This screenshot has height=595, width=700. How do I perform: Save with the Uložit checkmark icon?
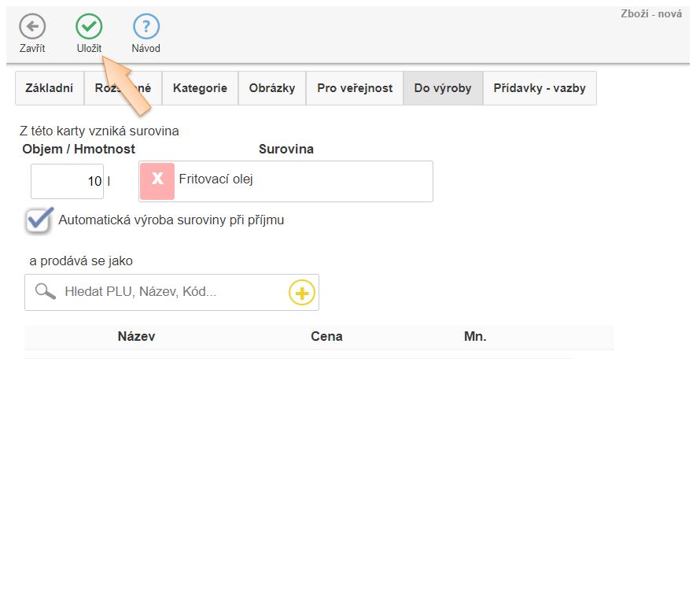pyautogui.click(x=89, y=27)
